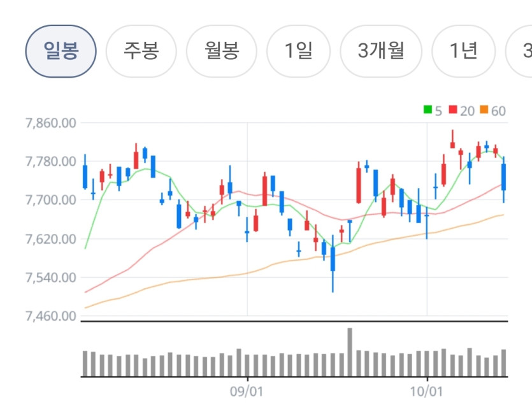The image size is (532, 404).
Task: Select the 일봉 daily candle tab
Action: (x=61, y=51)
